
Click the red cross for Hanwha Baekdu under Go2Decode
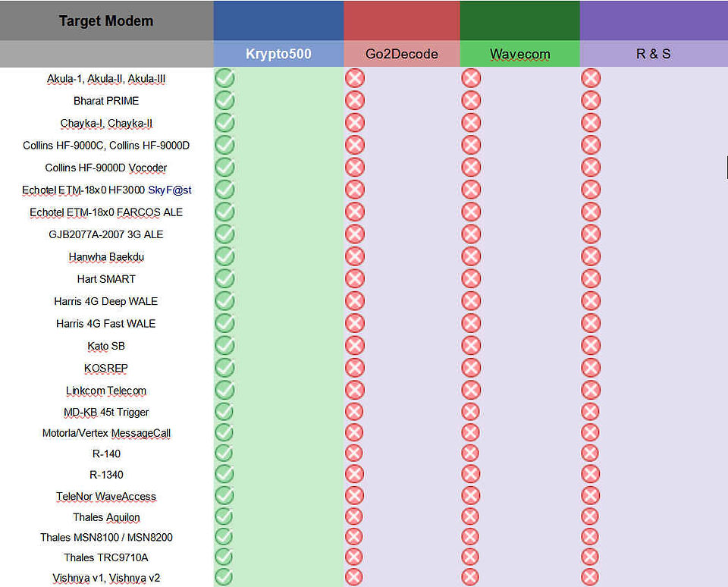tap(355, 256)
